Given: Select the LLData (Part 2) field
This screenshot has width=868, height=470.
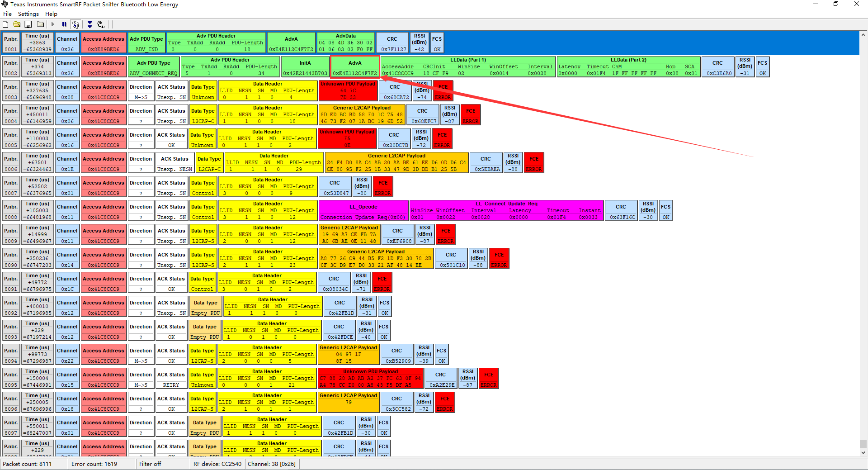Looking at the screenshot, I should click(629, 67).
